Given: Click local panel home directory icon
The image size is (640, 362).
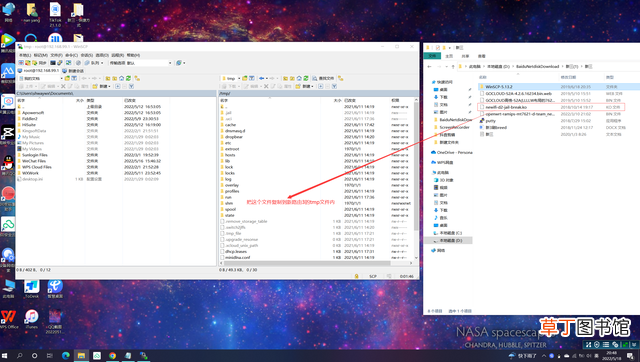Looking at the screenshot, I should pyautogui.click(x=121, y=78).
